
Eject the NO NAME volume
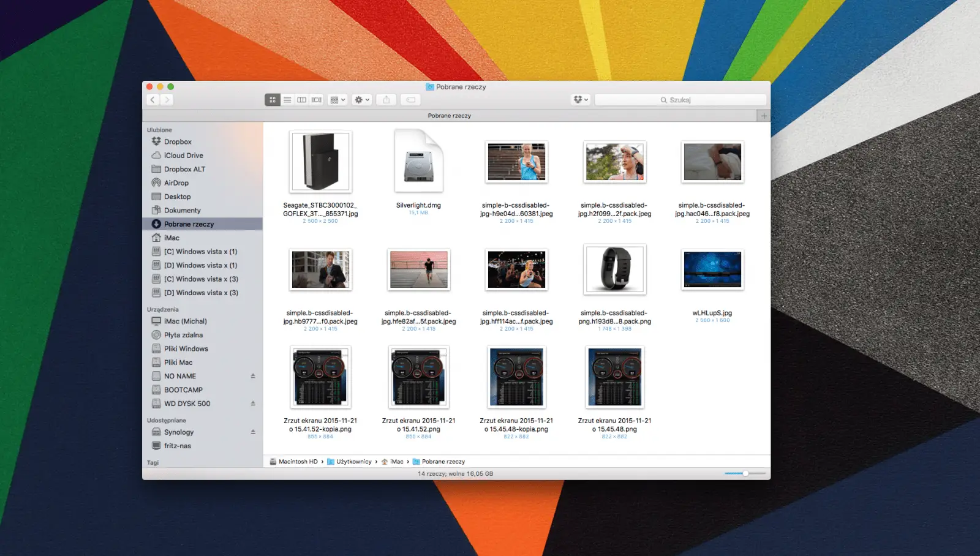(253, 376)
